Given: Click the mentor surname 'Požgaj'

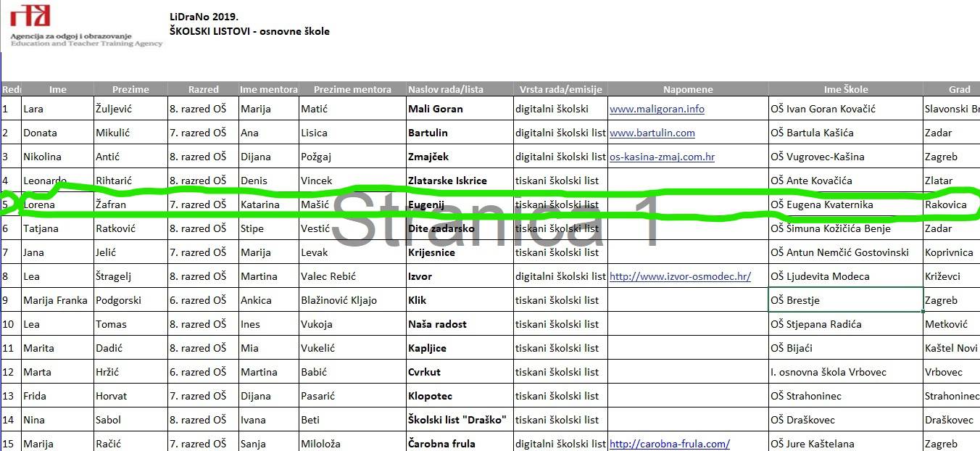Looking at the screenshot, I should (x=352, y=157).
